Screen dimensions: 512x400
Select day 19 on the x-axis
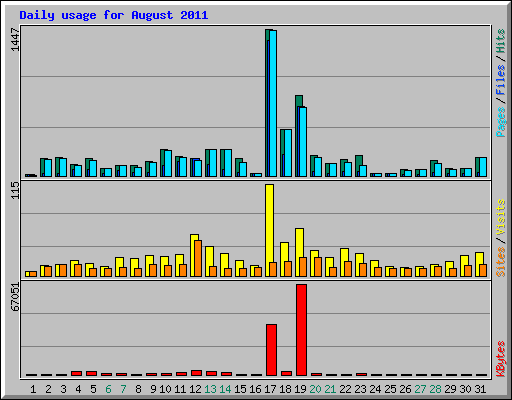300,389
